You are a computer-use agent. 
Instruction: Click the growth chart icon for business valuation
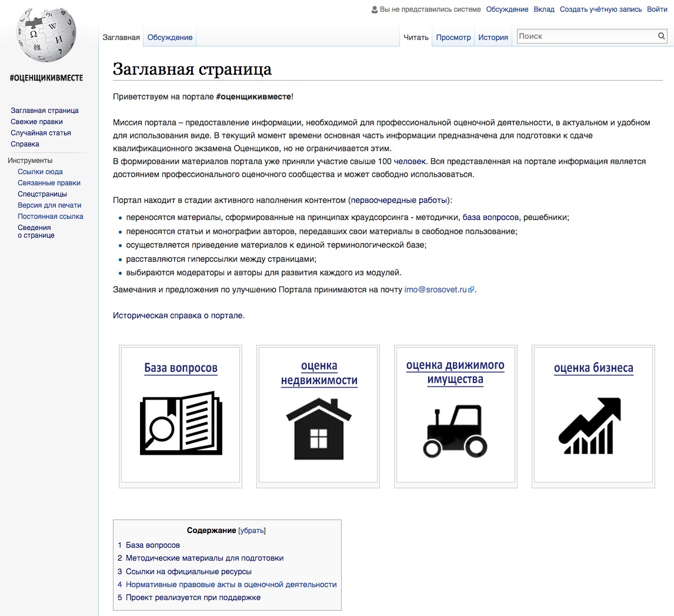590,425
